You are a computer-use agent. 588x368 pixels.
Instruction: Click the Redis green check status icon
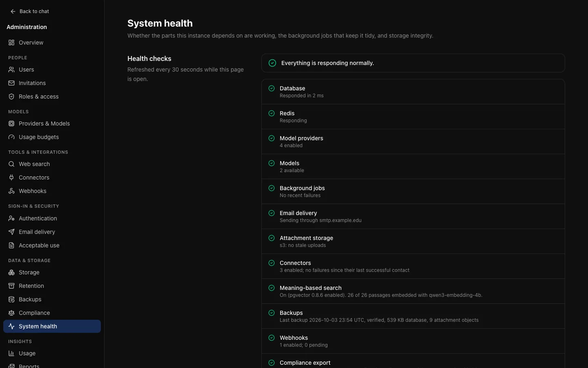pos(272,113)
